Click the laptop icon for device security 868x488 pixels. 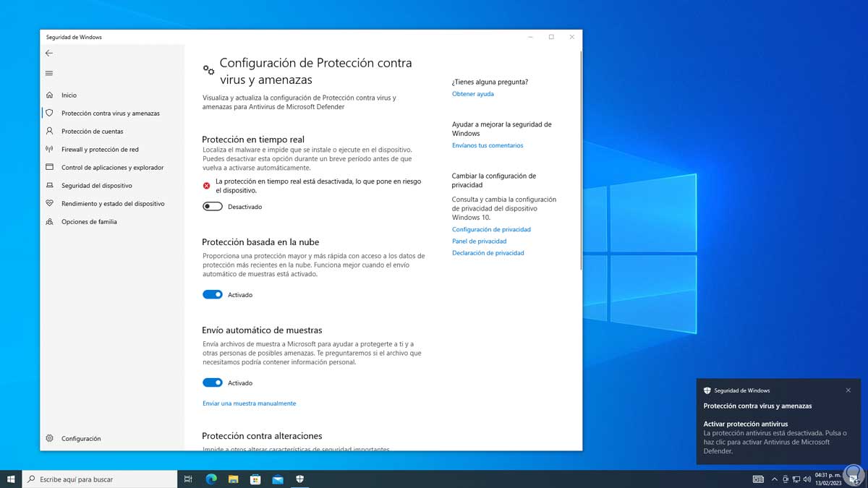point(49,185)
